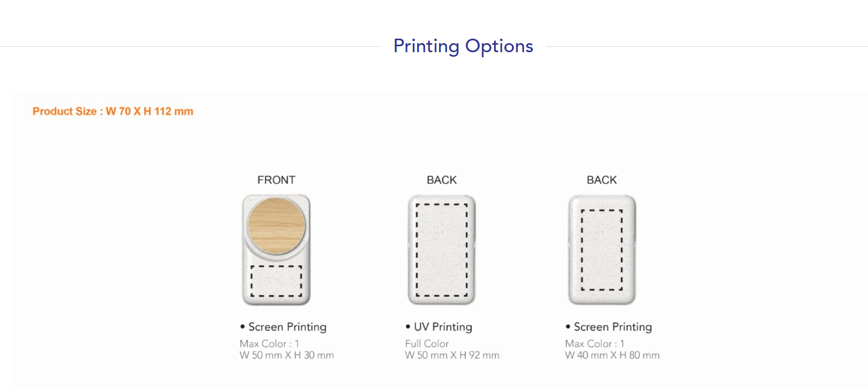Click the W 40 mm X H 80 mm dimension
Image resolution: width=868 pixels, height=387 pixels.
612,355
